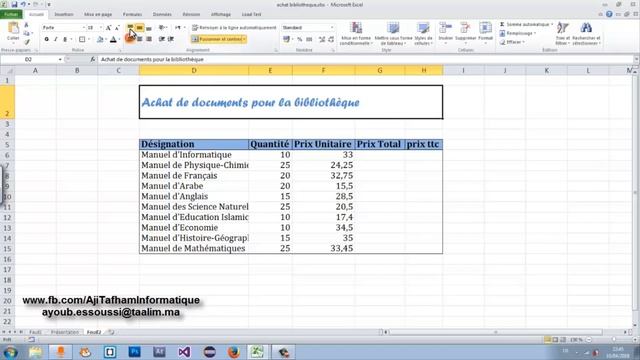Click the Name Box showing D2
Image resolution: width=640 pixels, height=360 pixels.
[x=29, y=60]
